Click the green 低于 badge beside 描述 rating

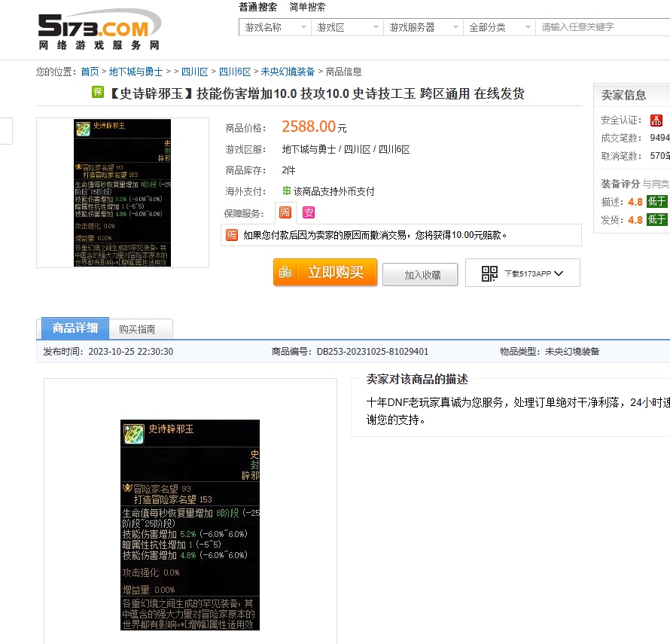pyautogui.click(x=656, y=201)
